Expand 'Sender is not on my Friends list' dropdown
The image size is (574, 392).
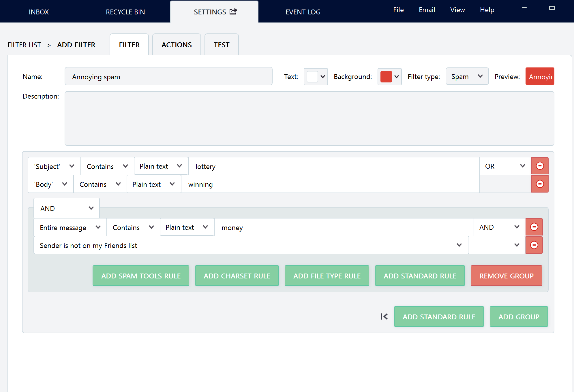[251, 245]
